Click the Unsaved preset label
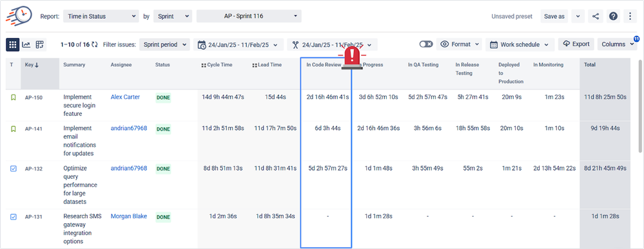Image resolution: width=644 pixels, height=249 pixels. point(512,17)
